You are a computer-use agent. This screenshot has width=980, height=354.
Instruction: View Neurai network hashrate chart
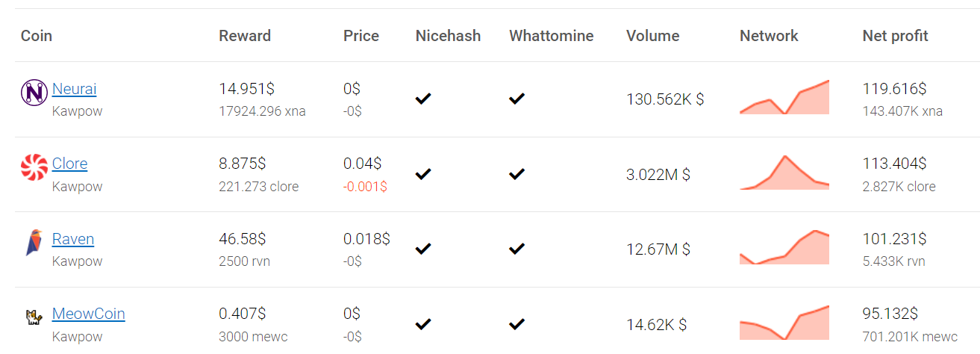pos(784,97)
